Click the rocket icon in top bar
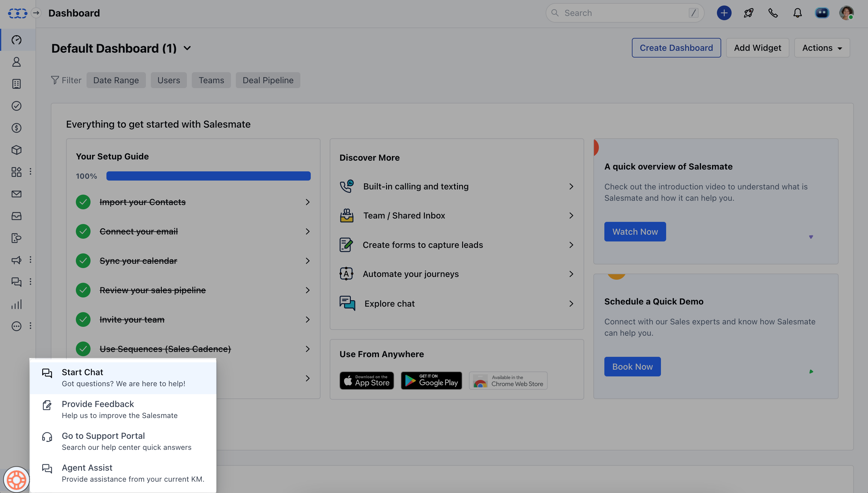 point(748,13)
